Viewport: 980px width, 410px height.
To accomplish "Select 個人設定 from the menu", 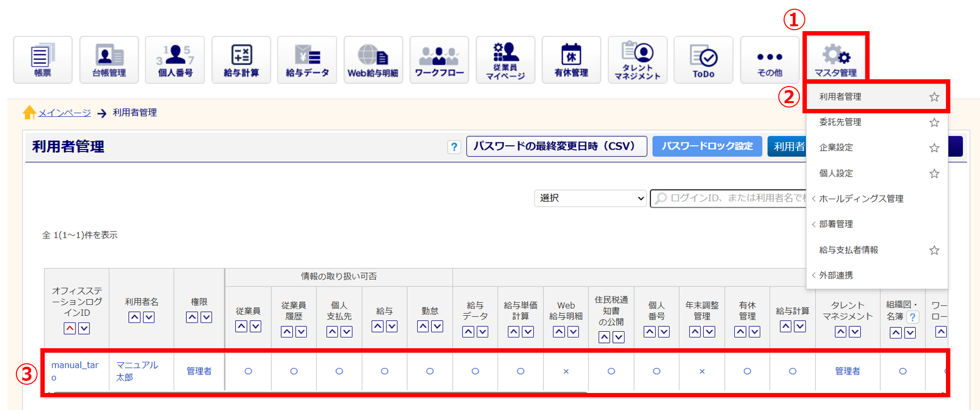I will pos(836,173).
